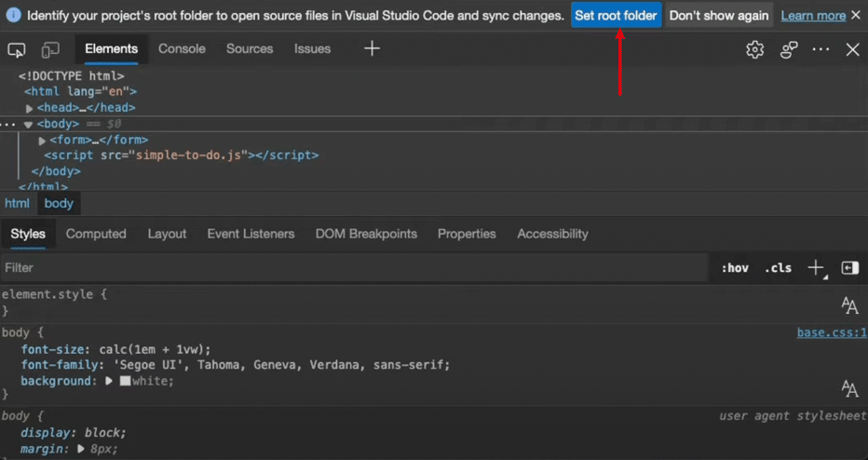Switch to the Console tab
Screen dimensions: 868x460
coord(182,48)
